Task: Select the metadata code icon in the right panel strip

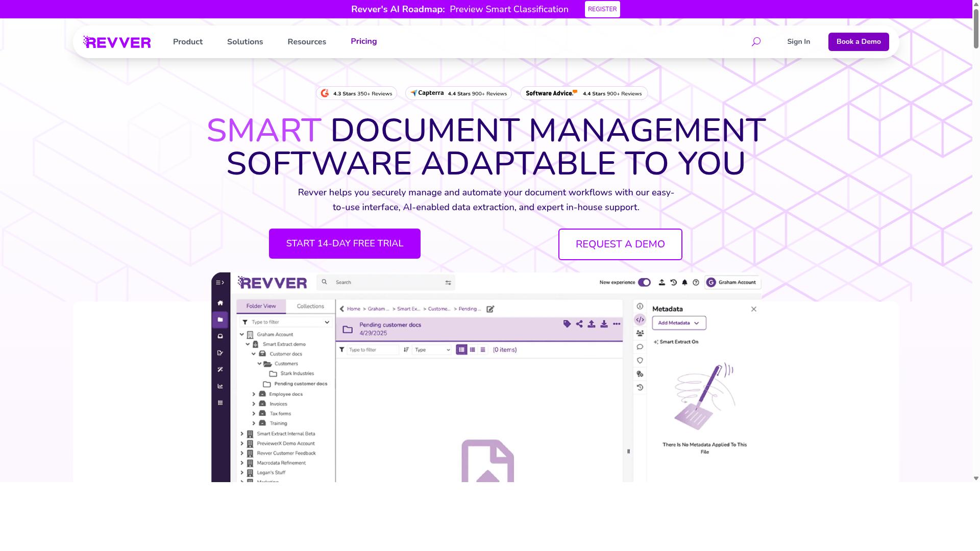Action: [640, 320]
